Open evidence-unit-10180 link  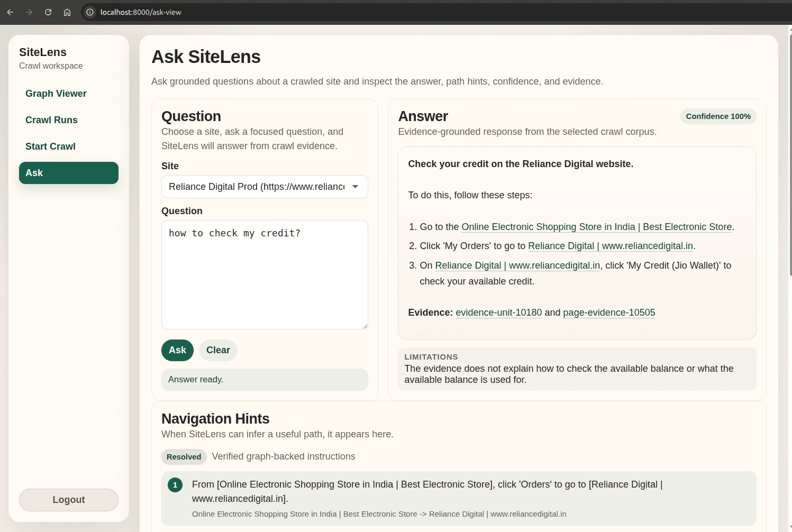[499, 313]
